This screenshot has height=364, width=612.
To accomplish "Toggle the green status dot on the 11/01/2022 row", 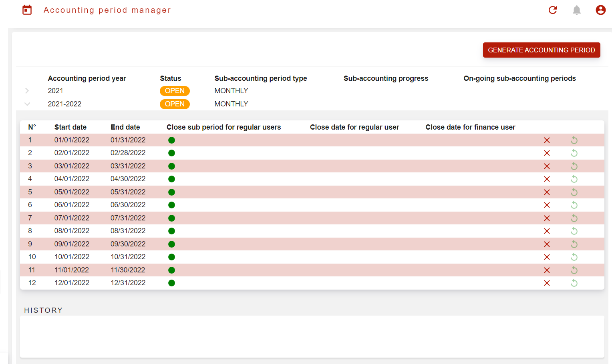I will point(171,270).
